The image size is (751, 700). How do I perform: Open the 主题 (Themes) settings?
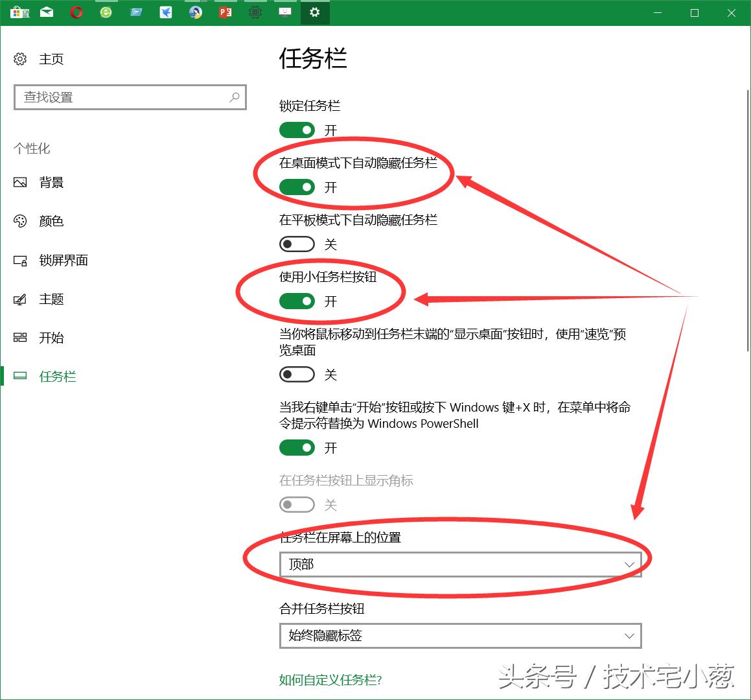51,299
